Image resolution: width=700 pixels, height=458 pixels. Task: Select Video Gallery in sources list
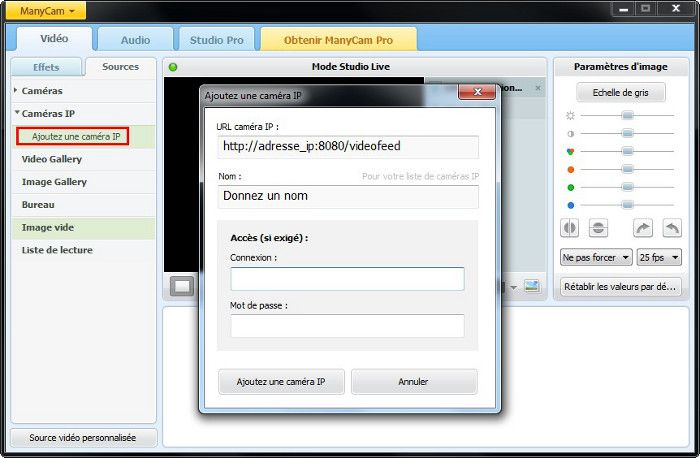click(52, 159)
